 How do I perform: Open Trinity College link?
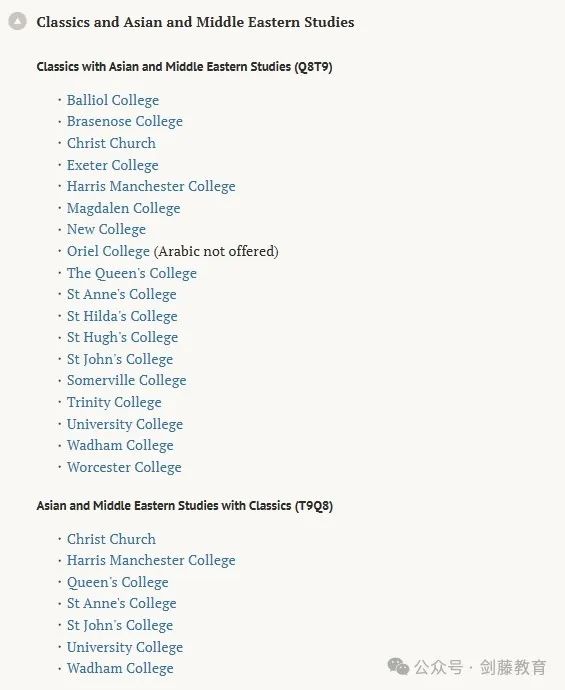click(x=114, y=402)
